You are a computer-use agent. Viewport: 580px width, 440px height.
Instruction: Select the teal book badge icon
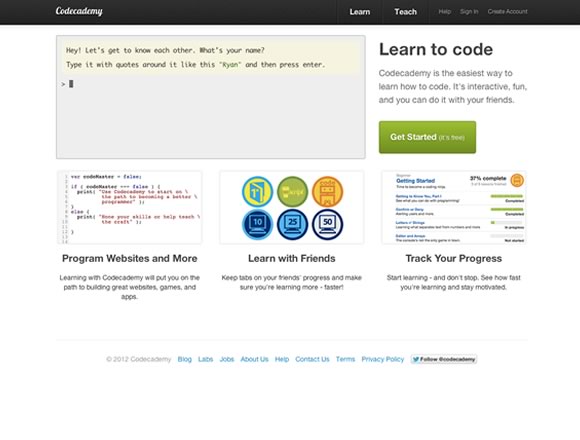coord(257,192)
